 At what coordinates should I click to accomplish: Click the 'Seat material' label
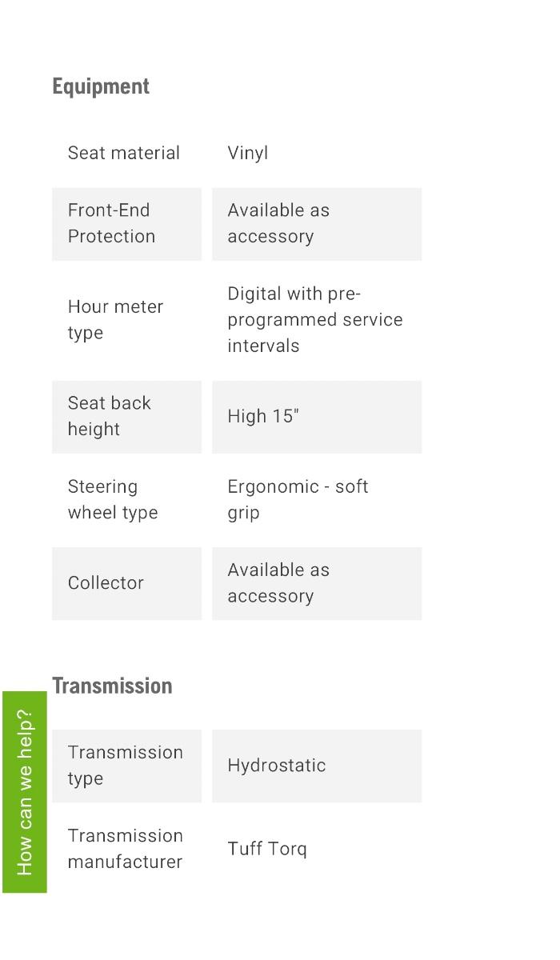point(124,153)
